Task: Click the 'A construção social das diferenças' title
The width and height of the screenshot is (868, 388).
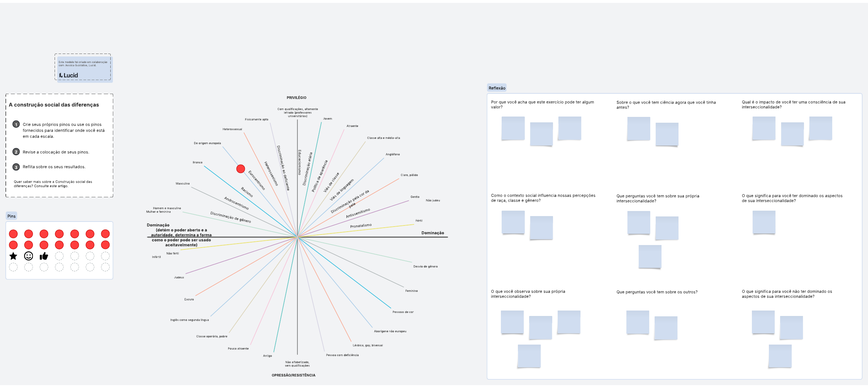Action: coord(54,105)
